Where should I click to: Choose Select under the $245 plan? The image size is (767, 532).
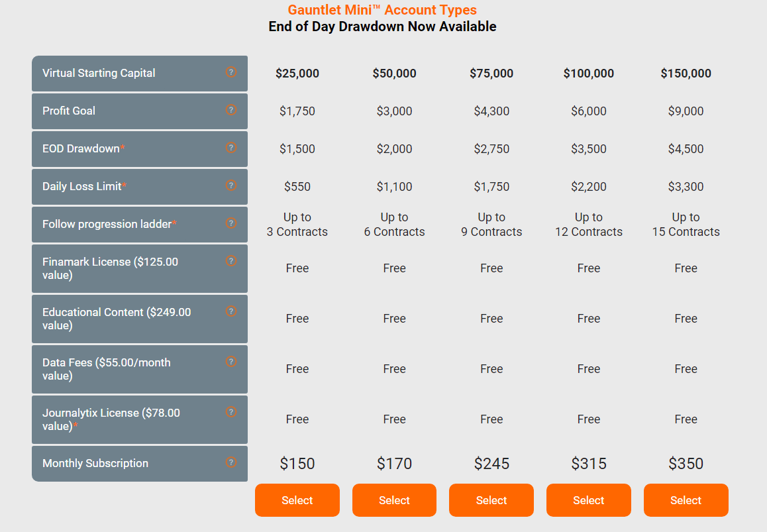click(491, 500)
